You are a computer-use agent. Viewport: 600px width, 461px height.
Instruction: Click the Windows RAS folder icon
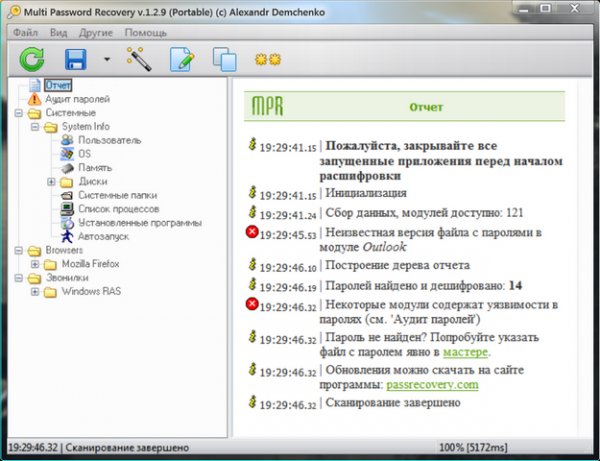(50, 292)
